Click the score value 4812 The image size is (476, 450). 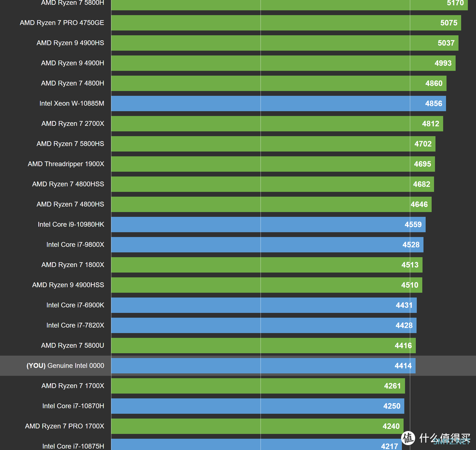click(431, 124)
